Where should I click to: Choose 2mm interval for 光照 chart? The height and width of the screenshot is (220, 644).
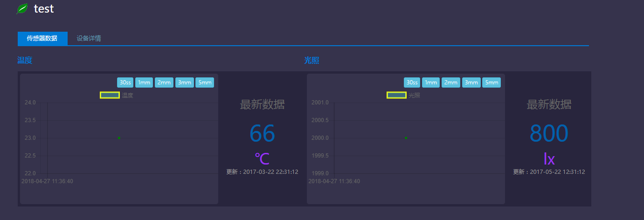[450, 82]
